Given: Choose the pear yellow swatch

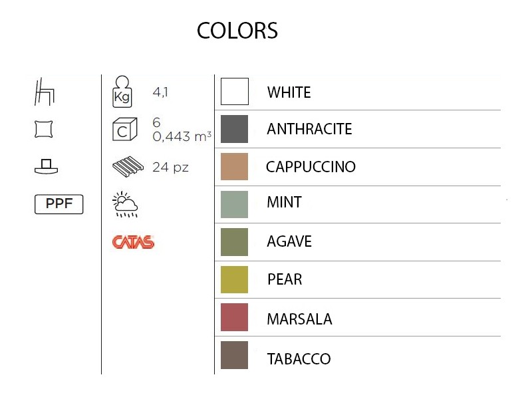Looking at the screenshot, I should [234, 279].
